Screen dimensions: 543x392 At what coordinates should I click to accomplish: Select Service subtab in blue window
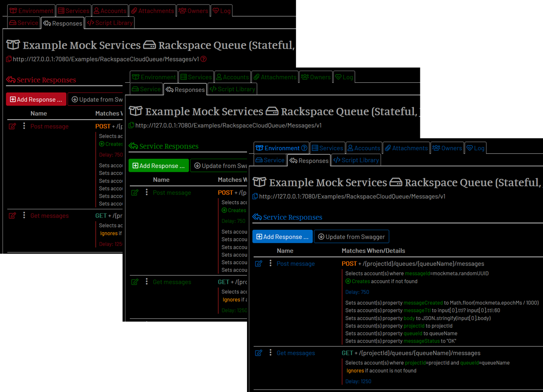click(x=270, y=160)
